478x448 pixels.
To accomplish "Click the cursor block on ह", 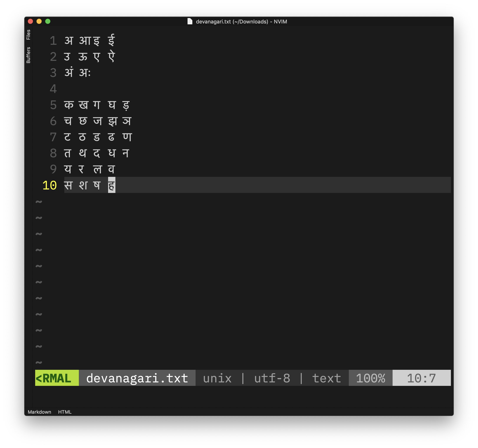I will (112, 185).
